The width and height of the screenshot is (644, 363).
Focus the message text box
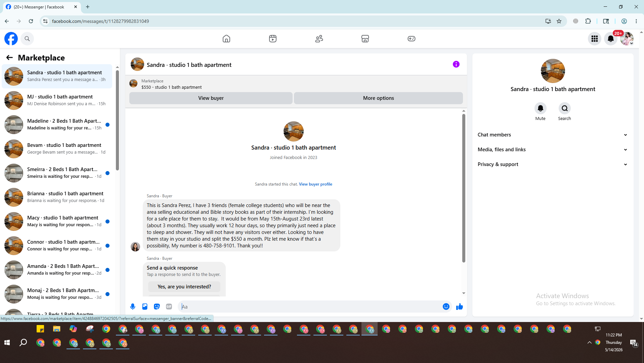coord(311,307)
